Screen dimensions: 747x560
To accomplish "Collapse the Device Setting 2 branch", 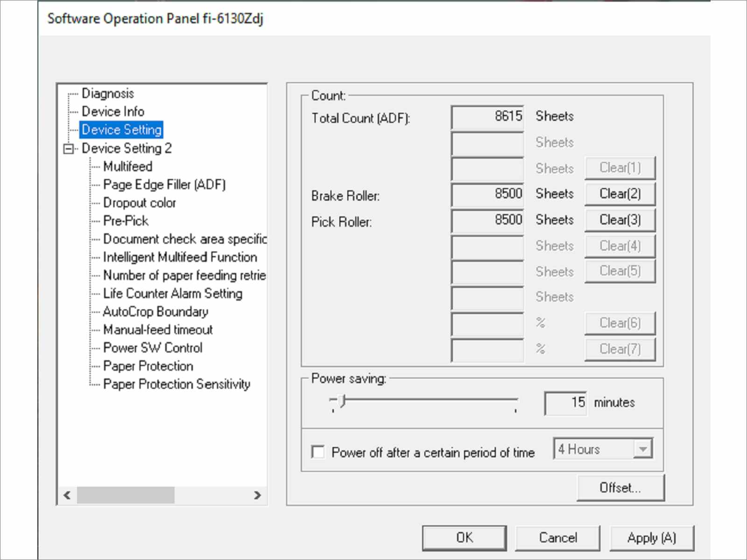I will click(x=69, y=149).
